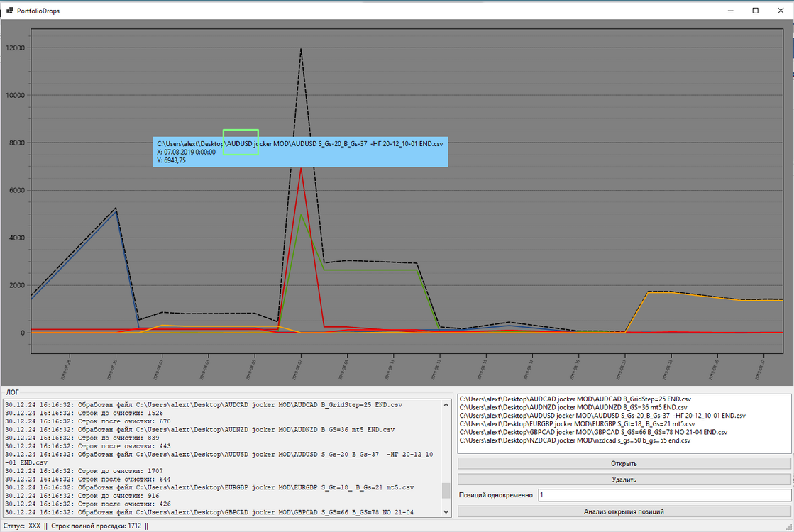This screenshot has width=794, height=532.
Task: Click the 12000 y-axis label on chart
Action: 15,48
